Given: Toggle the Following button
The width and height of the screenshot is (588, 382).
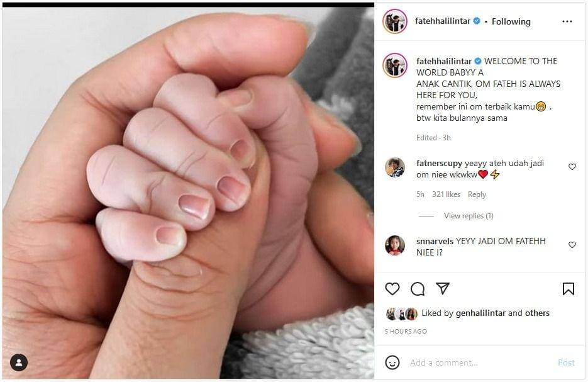Looking at the screenshot, I should pos(511,22).
